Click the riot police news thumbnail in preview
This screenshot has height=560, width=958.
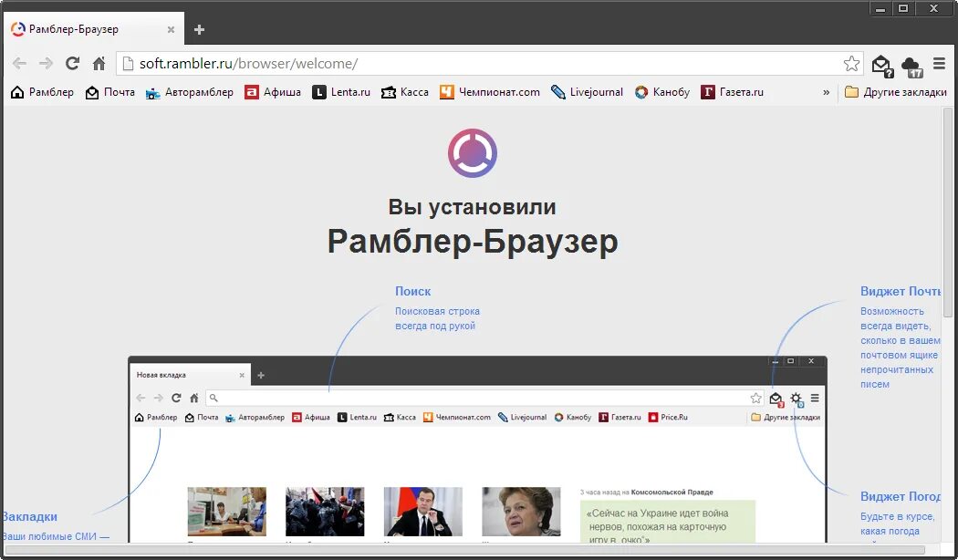pos(325,512)
